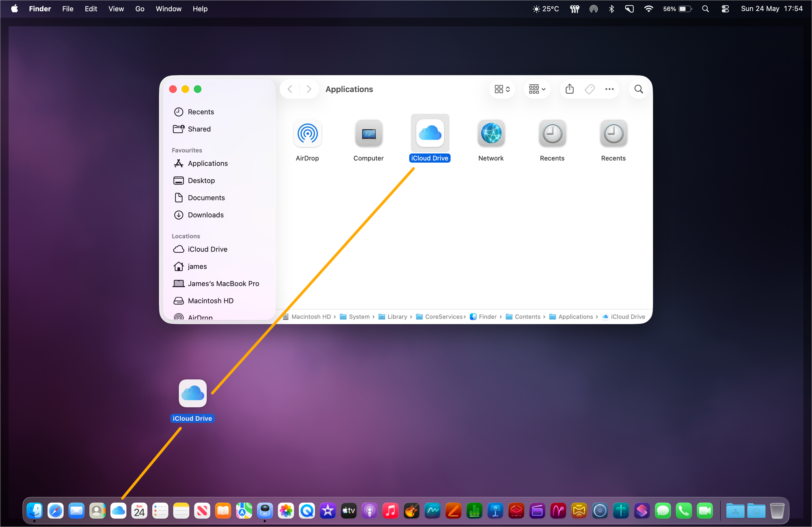Image resolution: width=812 pixels, height=527 pixels.
Task: Click CoreServices in the path bar
Action: tap(439, 317)
